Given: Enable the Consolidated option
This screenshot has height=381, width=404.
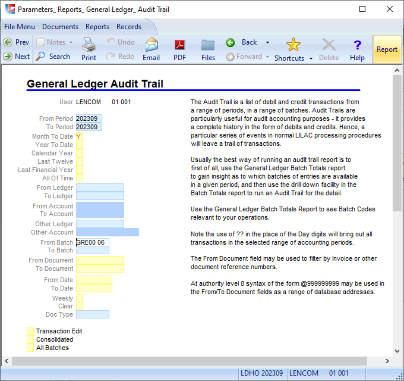Looking at the screenshot, I should coord(30,339).
